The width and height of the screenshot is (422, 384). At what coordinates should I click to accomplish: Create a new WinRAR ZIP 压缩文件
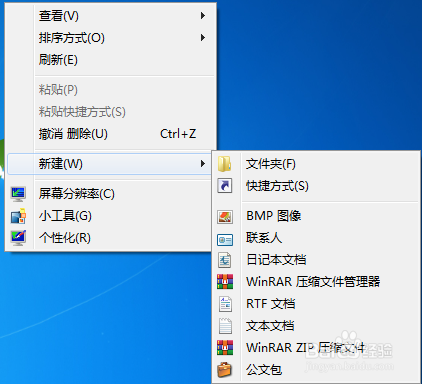(316, 348)
